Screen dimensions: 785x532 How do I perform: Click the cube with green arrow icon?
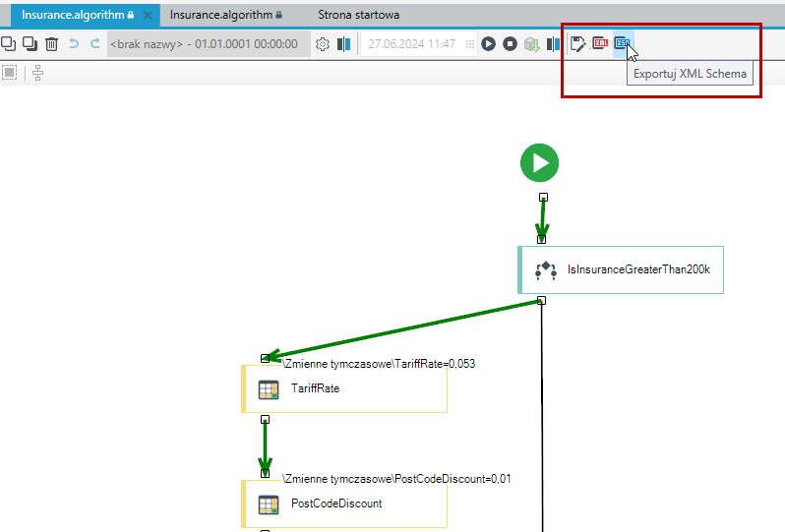pos(531,44)
